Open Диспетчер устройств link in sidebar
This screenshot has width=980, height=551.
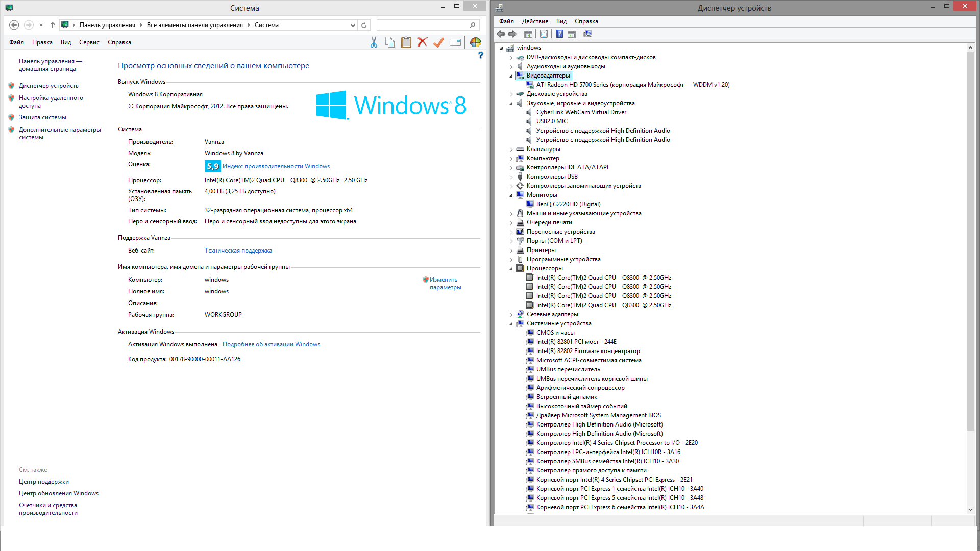pyautogui.click(x=48, y=86)
